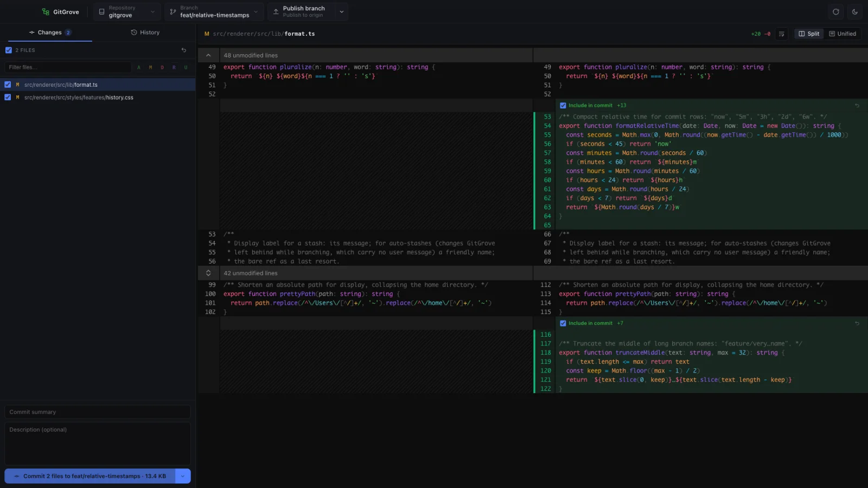Switch diff view to Split

pyautogui.click(x=809, y=34)
